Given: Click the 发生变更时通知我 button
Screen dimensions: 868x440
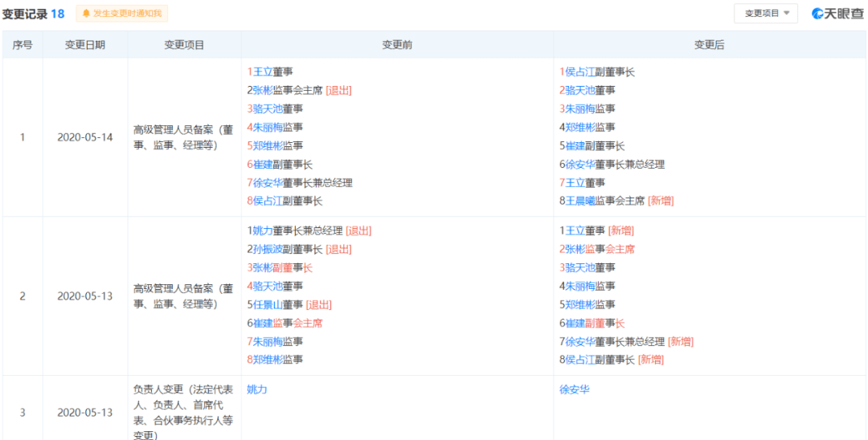Looking at the screenshot, I should coord(122,14).
